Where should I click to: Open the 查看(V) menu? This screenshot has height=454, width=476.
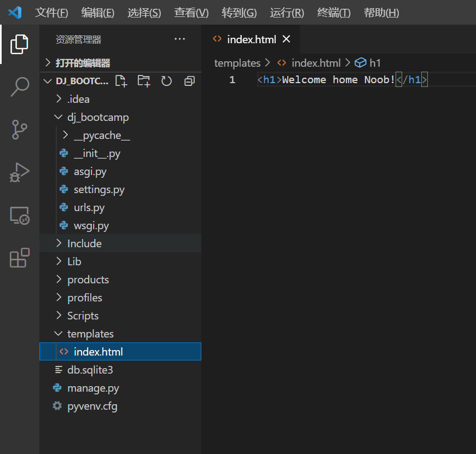[x=191, y=13]
